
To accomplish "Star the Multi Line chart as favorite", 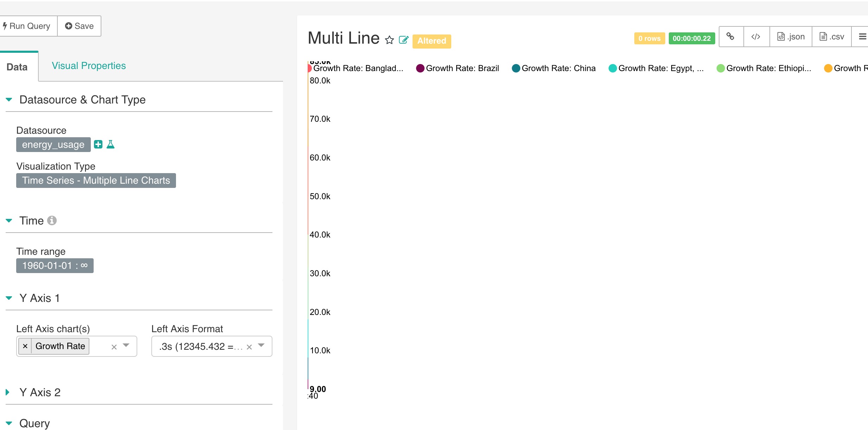I will (x=389, y=40).
